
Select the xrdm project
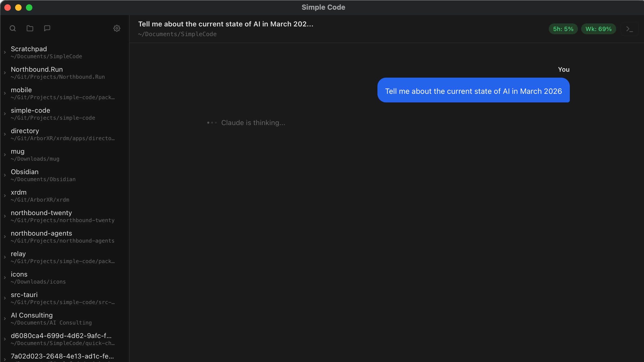[64, 196]
